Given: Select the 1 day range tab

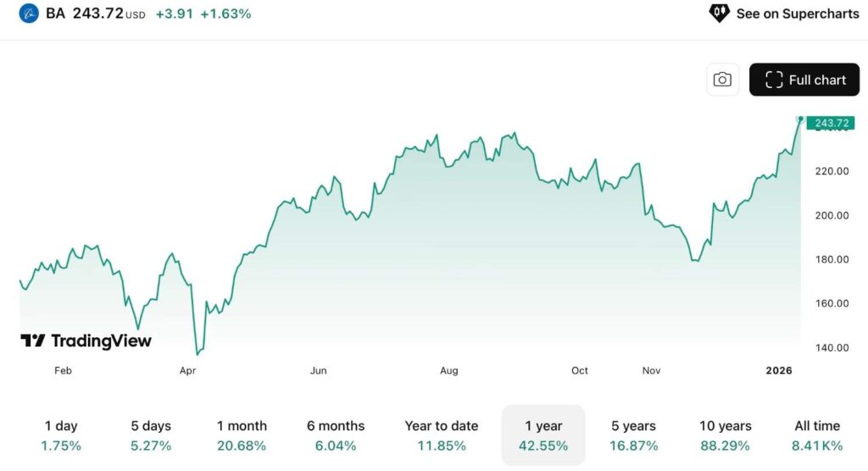Looking at the screenshot, I should point(63,435).
